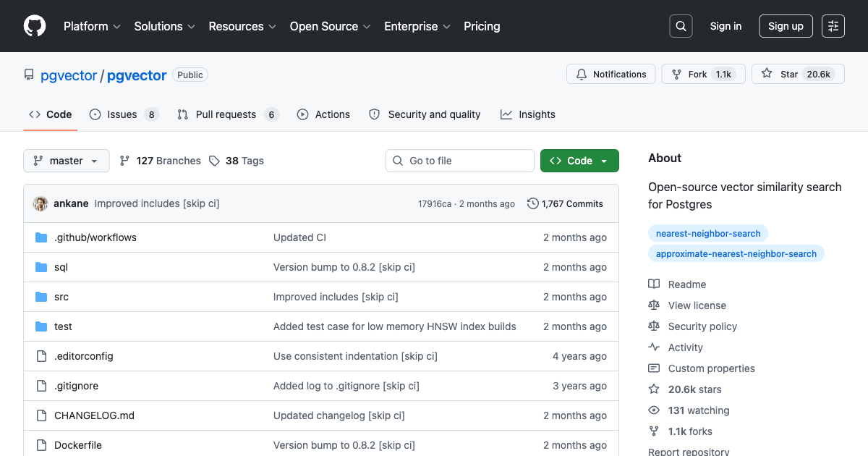Switch to the Code tab

(x=51, y=114)
